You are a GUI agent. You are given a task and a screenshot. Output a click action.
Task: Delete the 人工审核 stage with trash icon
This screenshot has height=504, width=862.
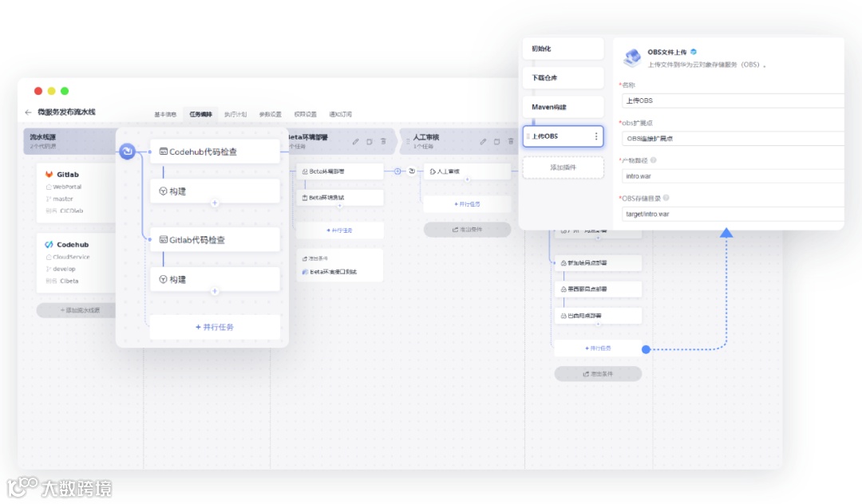click(511, 142)
